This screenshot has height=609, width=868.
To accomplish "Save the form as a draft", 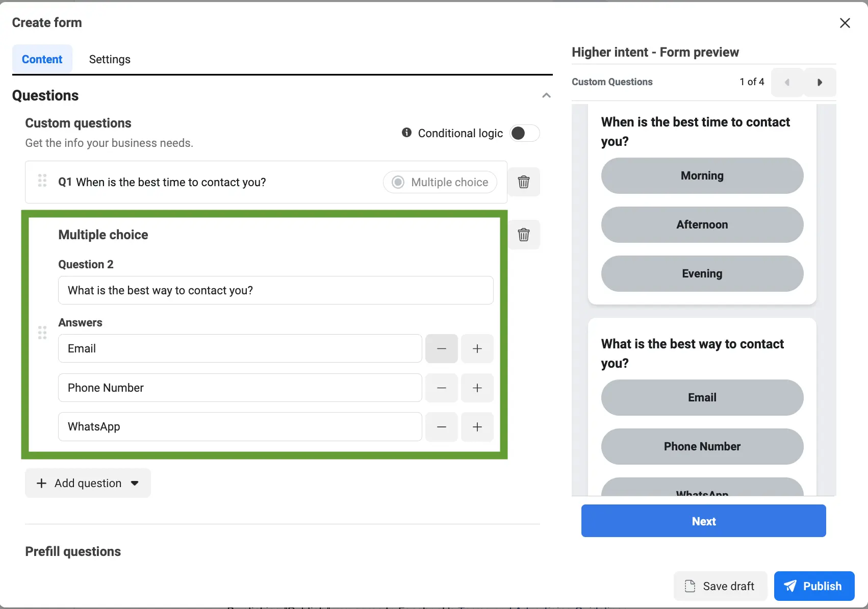I will (720, 586).
